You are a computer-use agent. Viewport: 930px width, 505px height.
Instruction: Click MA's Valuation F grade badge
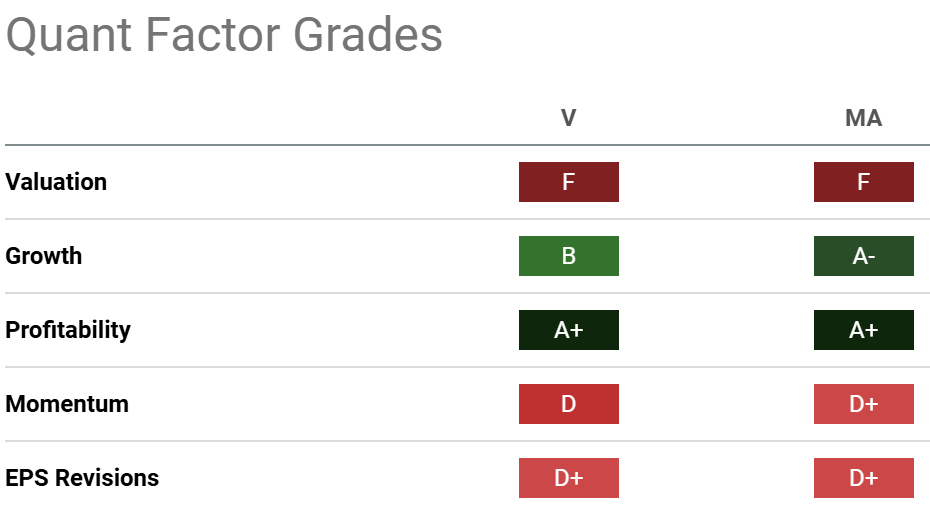863,182
